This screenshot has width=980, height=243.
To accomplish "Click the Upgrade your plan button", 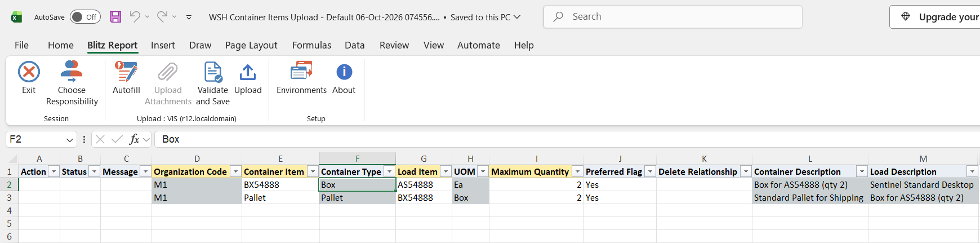I will [935, 17].
